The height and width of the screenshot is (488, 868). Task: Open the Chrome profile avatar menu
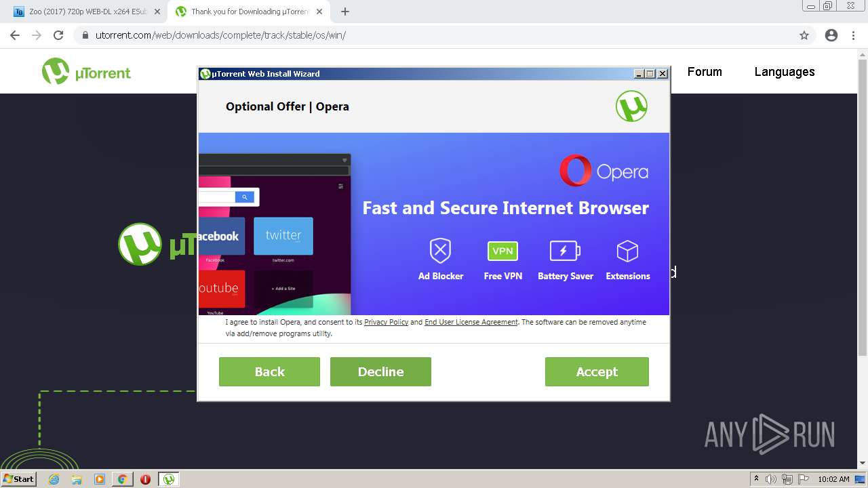point(831,35)
